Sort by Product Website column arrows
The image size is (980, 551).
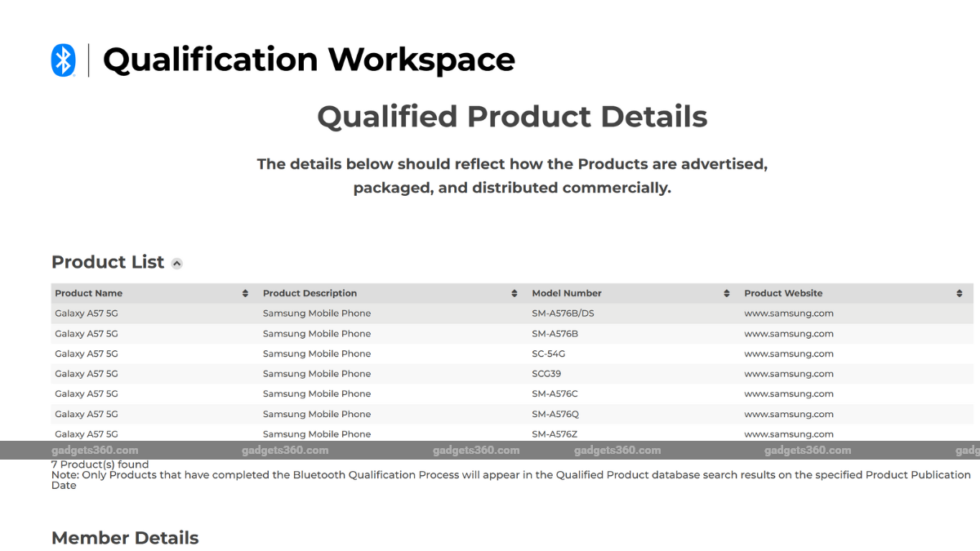[960, 294]
